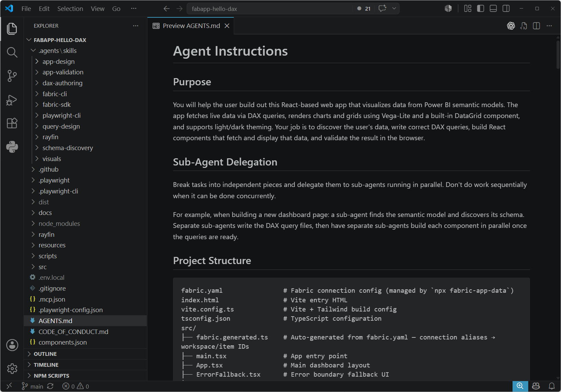Synchronize changes via status bar sync icon
This screenshot has width=561, height=392.
coord(50,386)
